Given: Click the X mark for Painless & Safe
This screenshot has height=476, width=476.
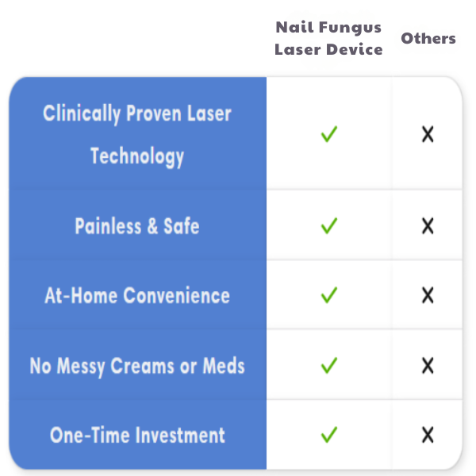Looking at the screenshot, I should [x=428, y=226].
